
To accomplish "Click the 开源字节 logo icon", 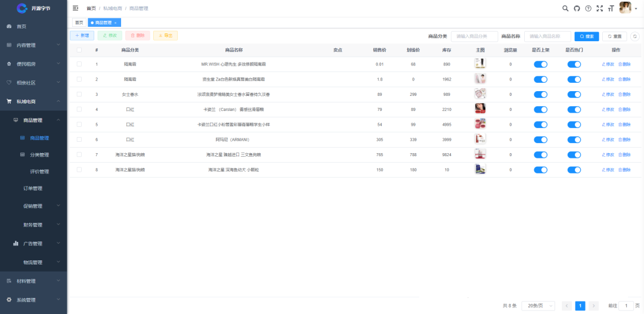I will click(x=22, y=8).
